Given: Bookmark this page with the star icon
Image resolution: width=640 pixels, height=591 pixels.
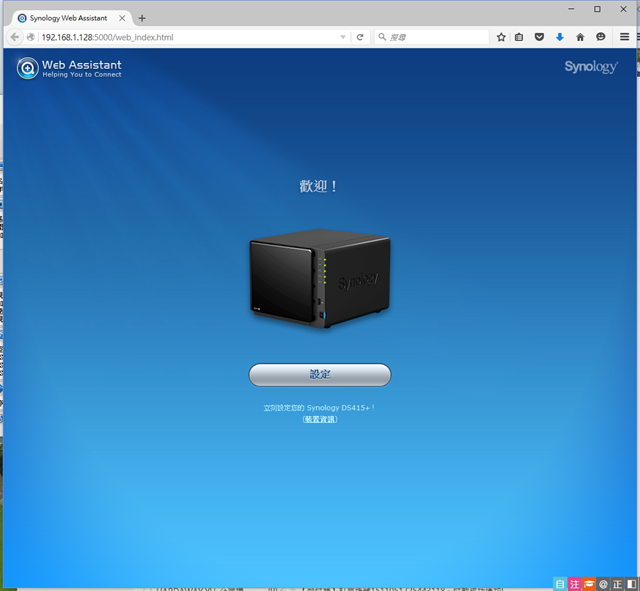Looking at the screenshot, I should coord(501,37).
